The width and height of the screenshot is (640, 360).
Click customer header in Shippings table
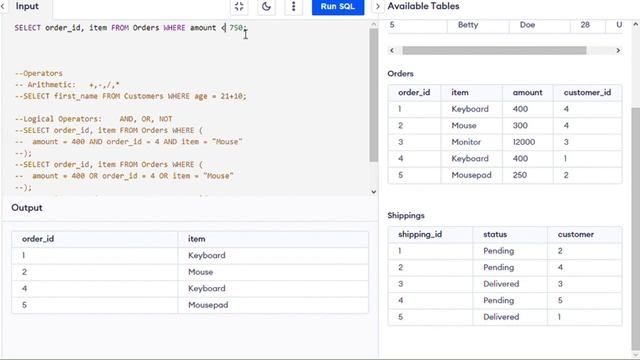tap(576, 234)
